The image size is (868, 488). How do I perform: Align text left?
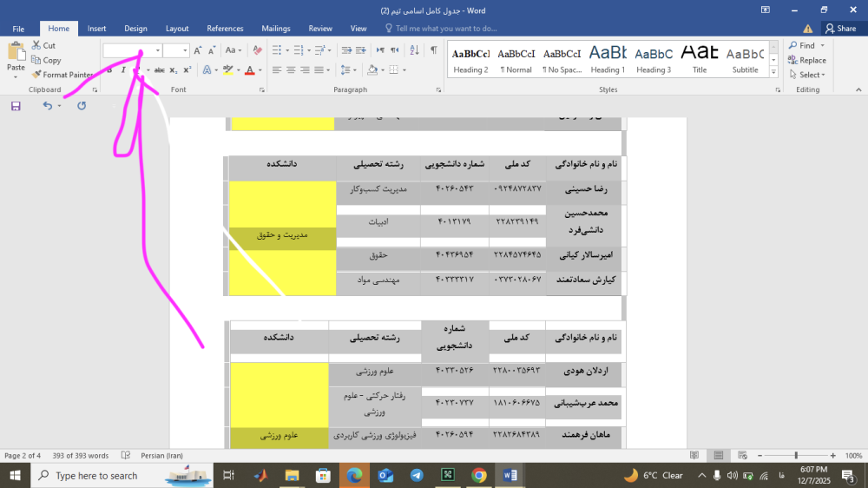pyautogui.click(x=277, y=69)
